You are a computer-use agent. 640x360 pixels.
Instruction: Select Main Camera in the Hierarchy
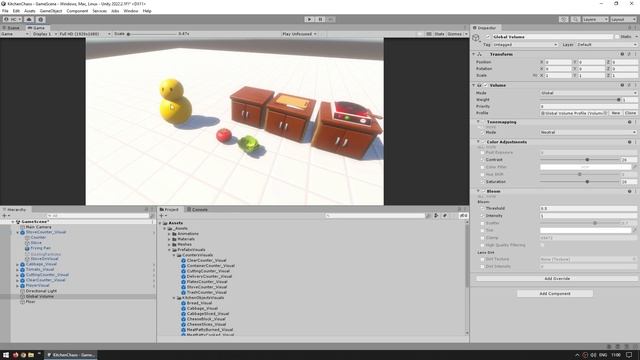point(38,227)
